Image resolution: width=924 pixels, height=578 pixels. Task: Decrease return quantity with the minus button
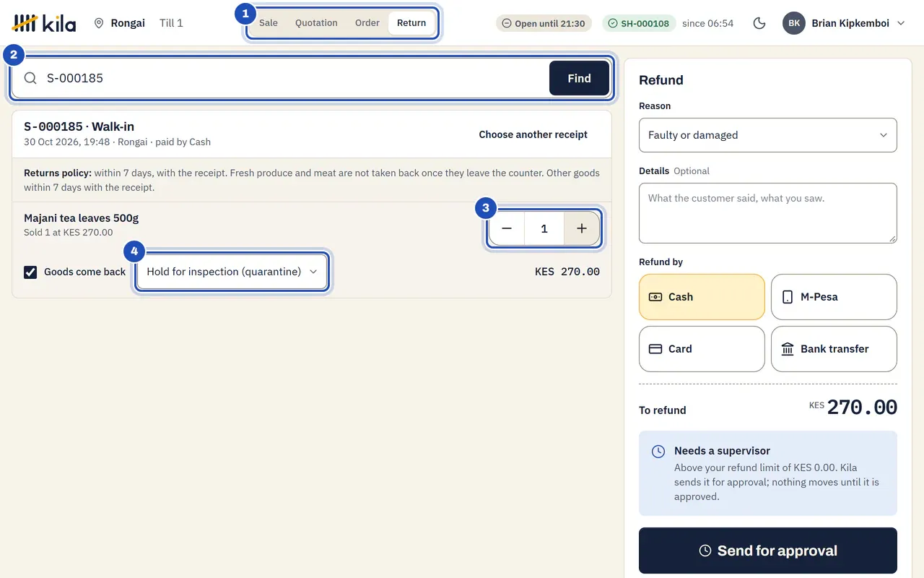coord(507,228)
